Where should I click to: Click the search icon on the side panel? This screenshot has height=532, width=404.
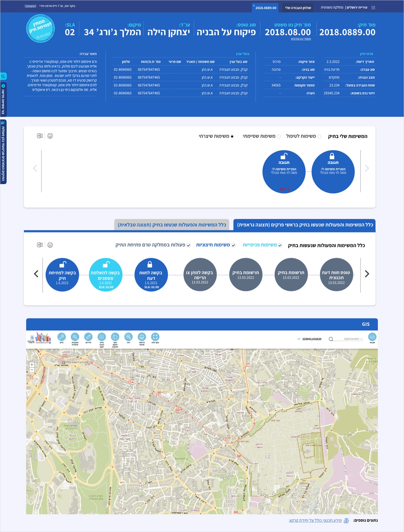click(x=3, y=76)
